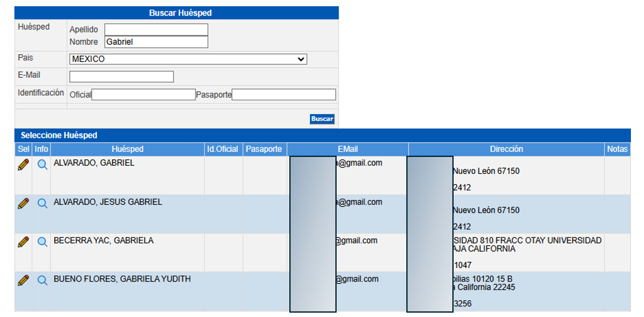This screenshot has height=317, width=644.
Task: Select pencil icon for BECERRA YAC, GABRIELA
Action: (x=23, y=242)
